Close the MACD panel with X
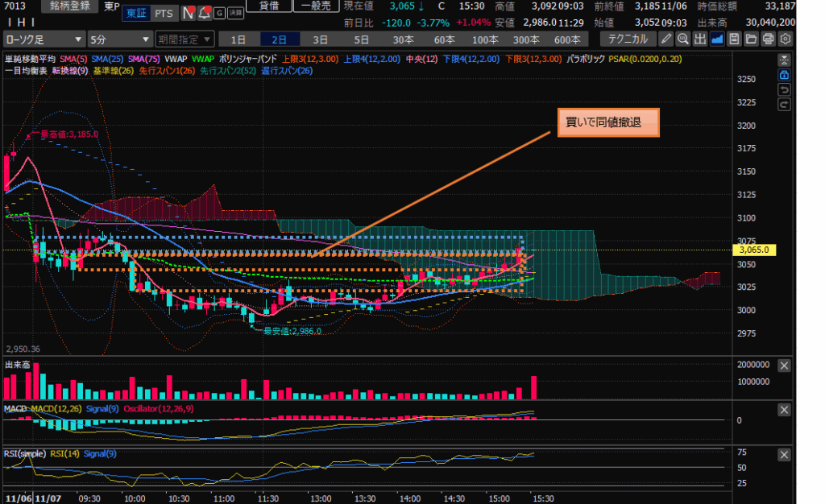825x504 pixels. tap(786, 411)
